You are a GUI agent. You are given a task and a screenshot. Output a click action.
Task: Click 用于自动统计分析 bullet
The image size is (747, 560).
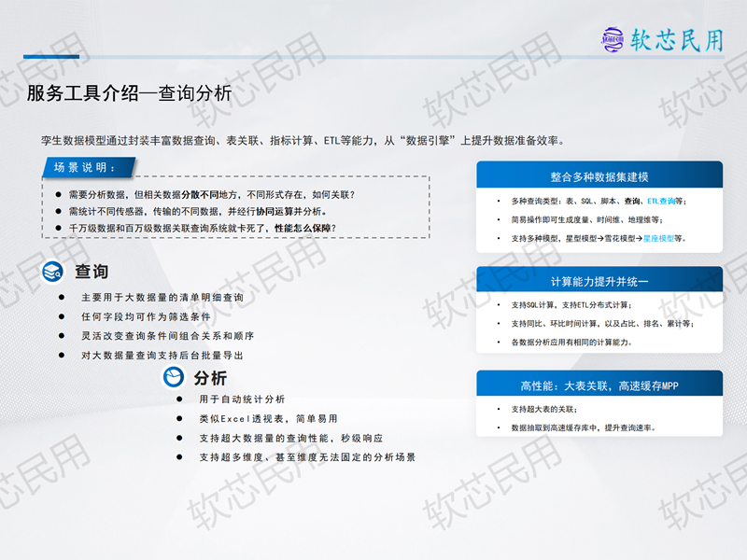(x=242, y=399)
